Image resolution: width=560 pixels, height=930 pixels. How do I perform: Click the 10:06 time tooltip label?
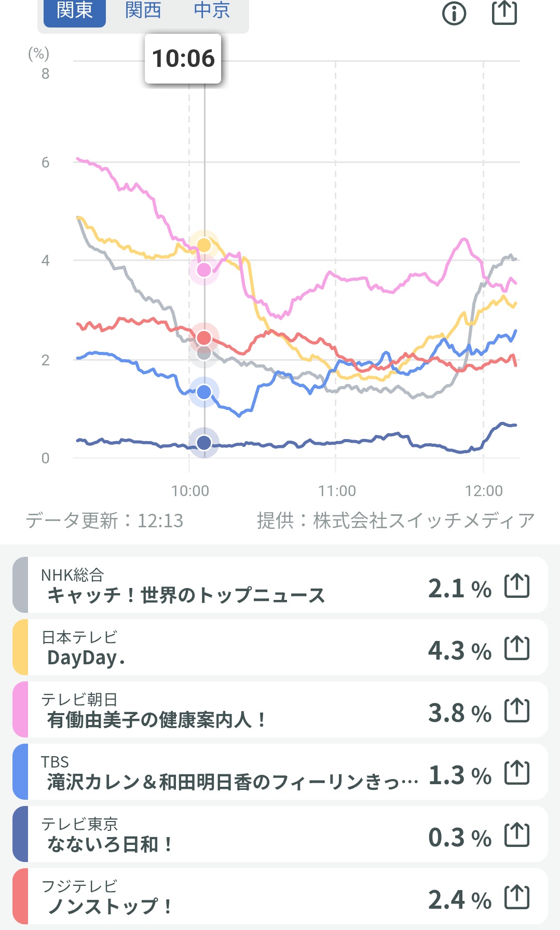tap(183, 59)
